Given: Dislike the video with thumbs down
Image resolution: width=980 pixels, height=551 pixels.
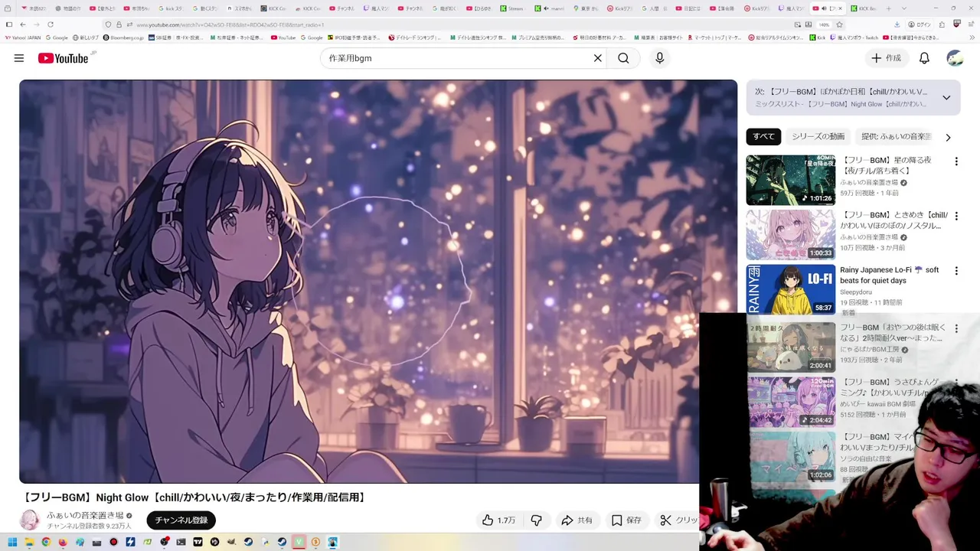Looking at the screenshot, I should pyautogui.click(x=536, y=520).
